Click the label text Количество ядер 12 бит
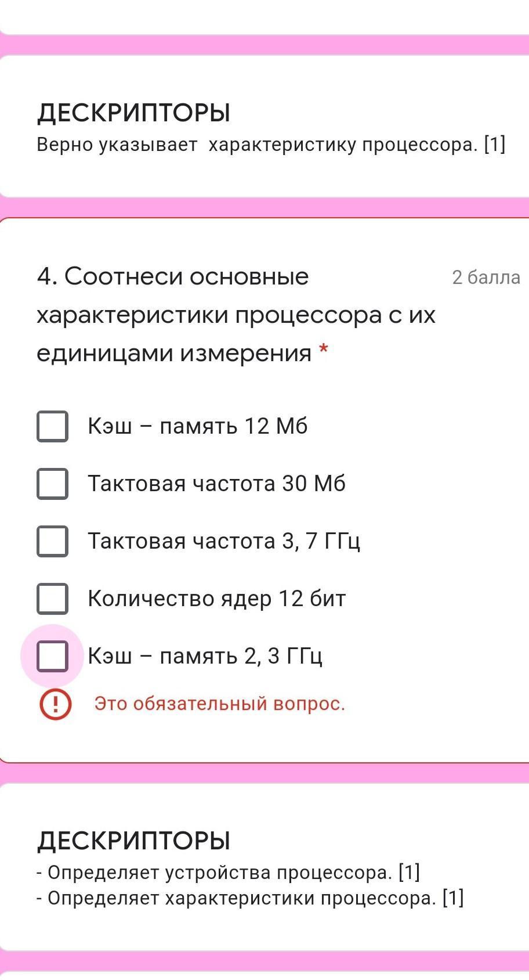 pos(216,599)
